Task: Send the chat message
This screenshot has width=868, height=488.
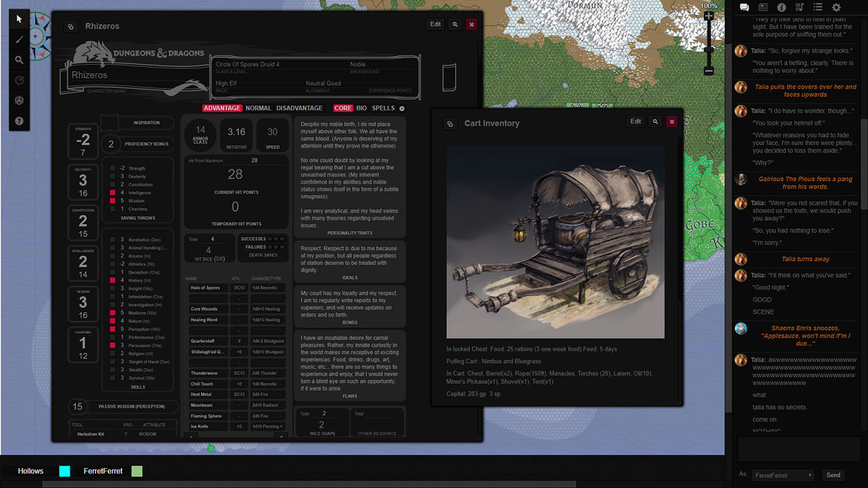Action: (833, 475)
